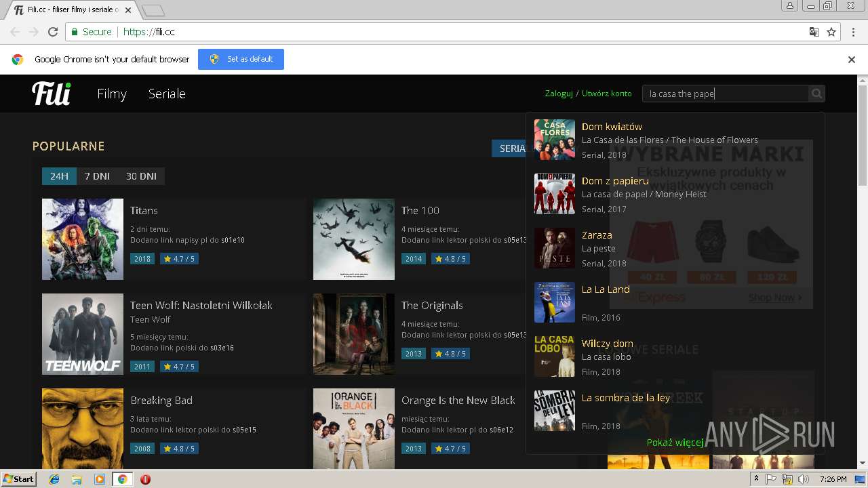Select the 30 DNI popularity tab
The height and width of the screenshot is (488, 868).
pyautogui.click(x=141, y=176)
